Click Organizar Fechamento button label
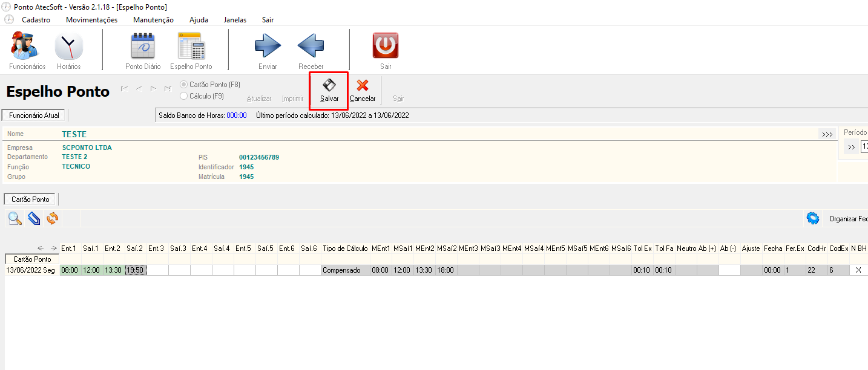This screenshot has height=370, width=868. pyautogui.click(x=848, y=219)
